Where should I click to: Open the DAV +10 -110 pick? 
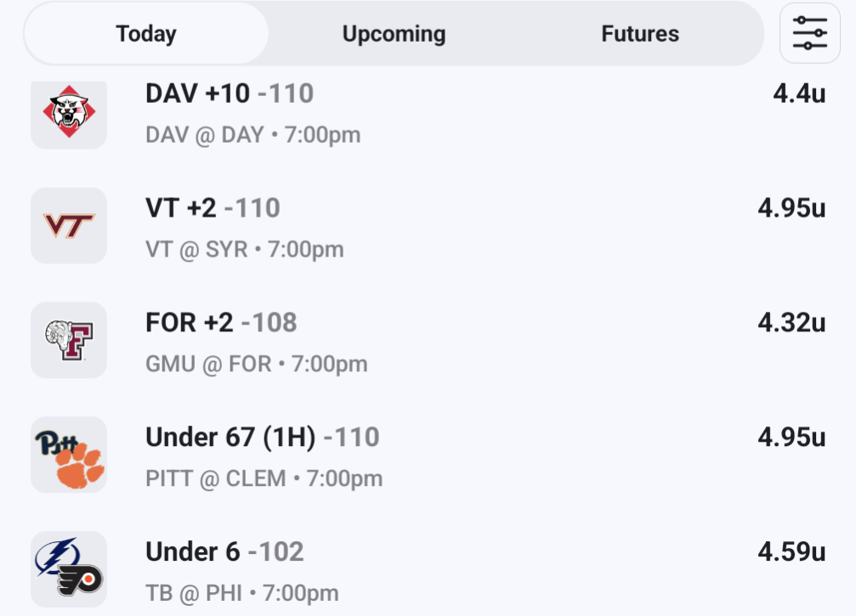coord(230,93)
